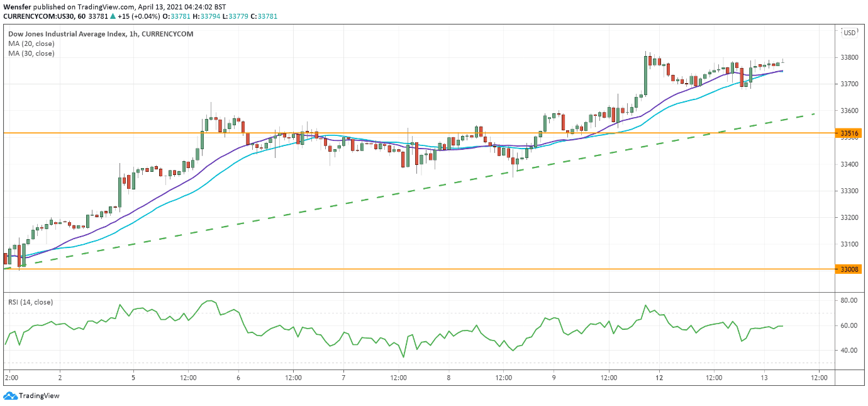Select the orange 33008 price label
Screen dimensions: 868x406
point(849,269)
